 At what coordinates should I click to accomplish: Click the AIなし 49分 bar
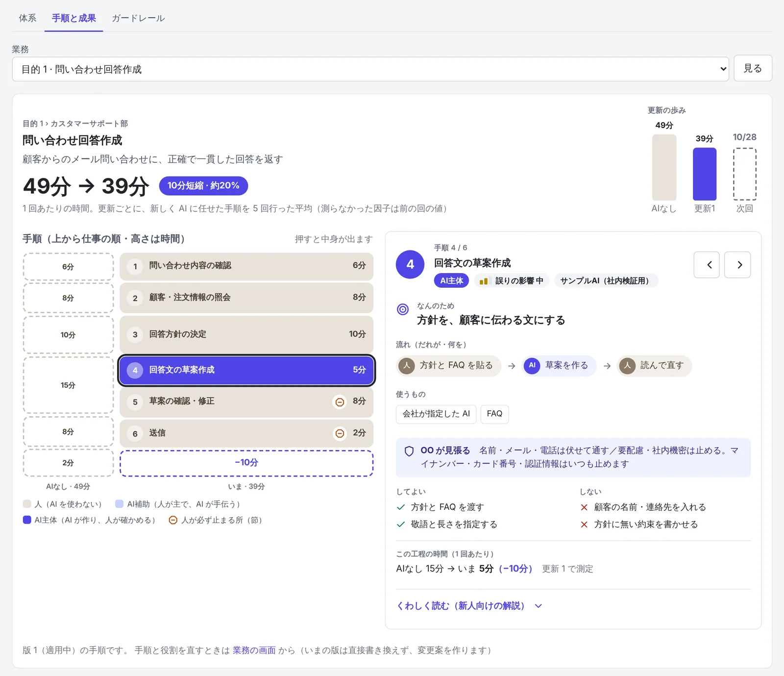(x=664, y=168)
